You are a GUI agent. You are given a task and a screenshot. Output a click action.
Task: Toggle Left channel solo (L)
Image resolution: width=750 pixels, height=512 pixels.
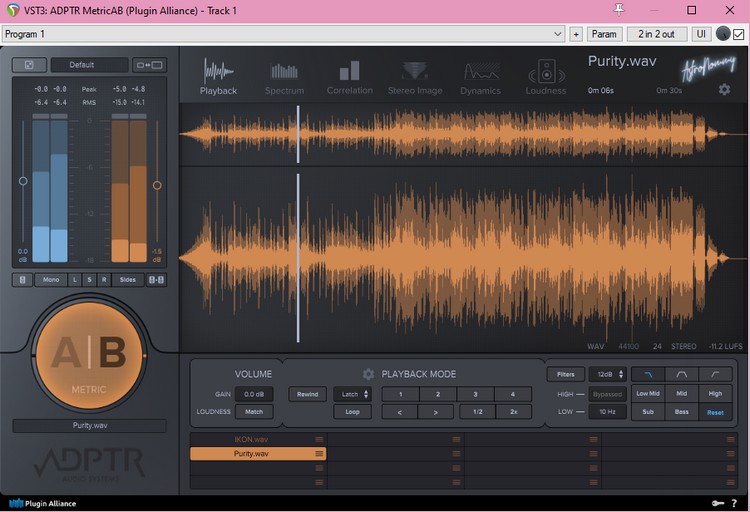pyautogui.click(x=75, y=279)
